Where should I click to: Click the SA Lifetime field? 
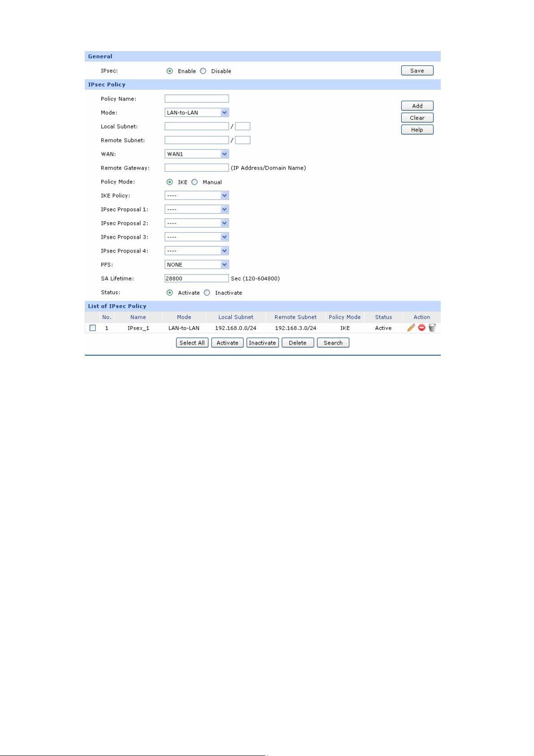coord(196,279)
